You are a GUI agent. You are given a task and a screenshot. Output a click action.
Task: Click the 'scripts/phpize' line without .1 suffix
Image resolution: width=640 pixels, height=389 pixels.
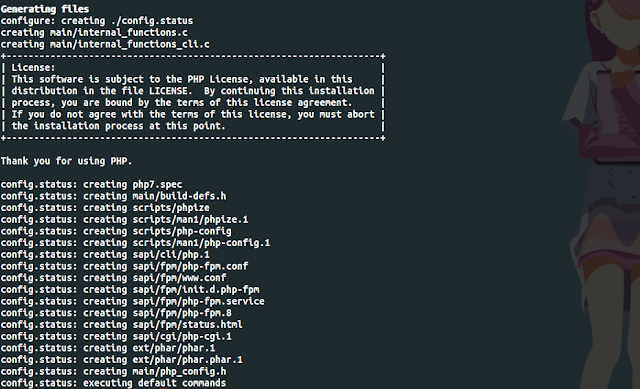point(171,208)
